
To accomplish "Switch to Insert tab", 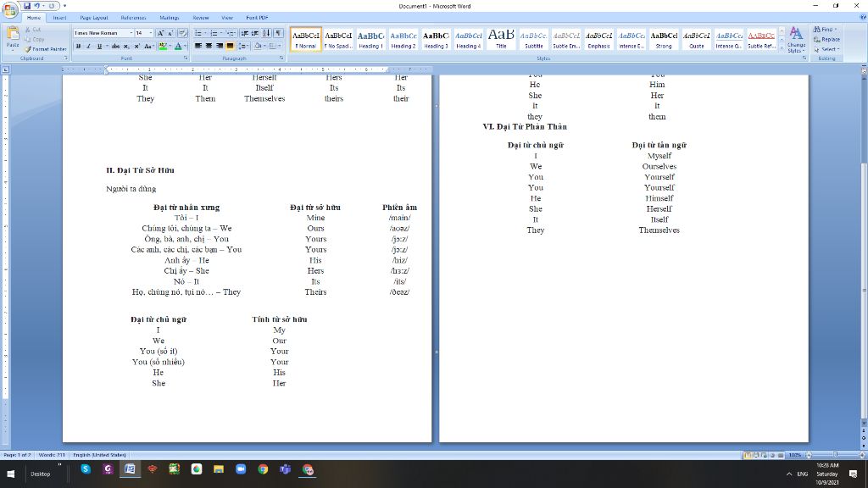I will pyautogui.click(x=59, y=18).
